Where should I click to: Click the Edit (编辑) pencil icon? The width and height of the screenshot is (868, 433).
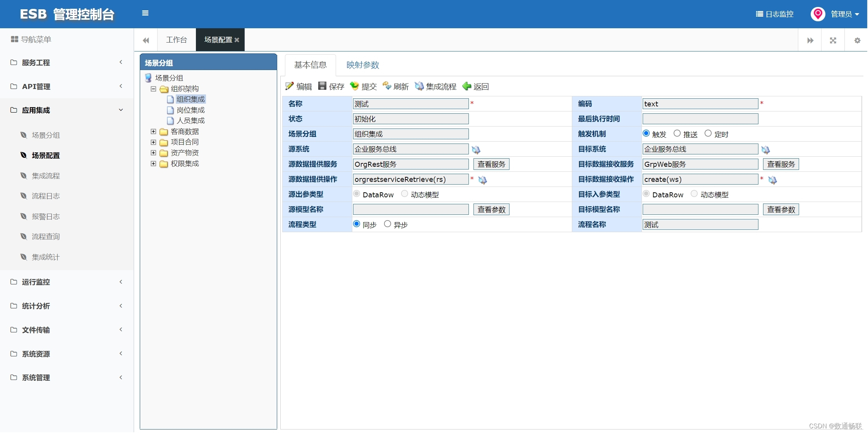pyautogui.click(x=290, y=86)
